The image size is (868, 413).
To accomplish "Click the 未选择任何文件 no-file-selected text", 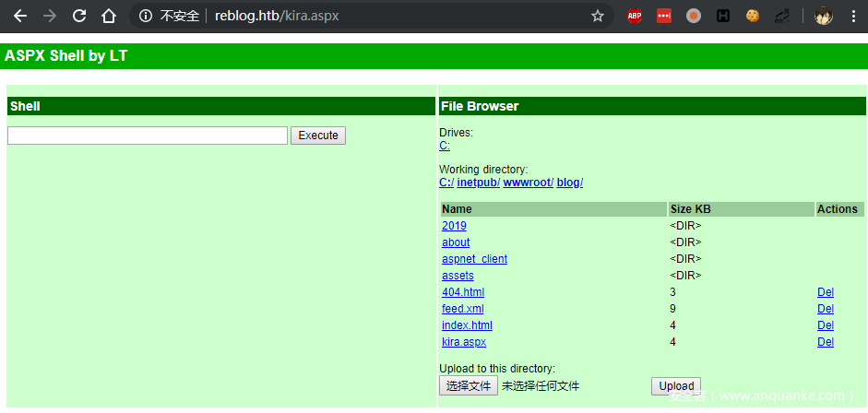I will click(541, 386).
